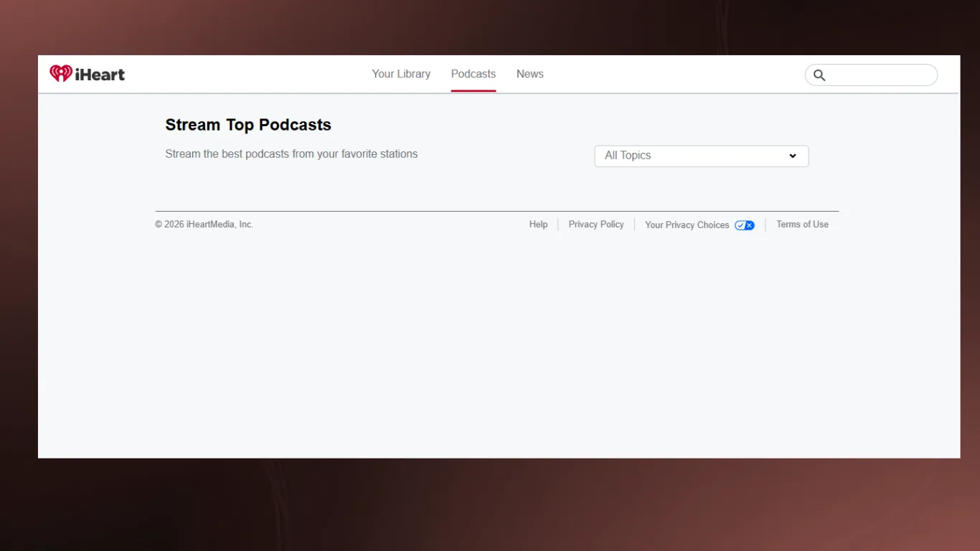This screenshot has width=980, height=551.
Task: Click the iHeart wordmark text
Action: point(100,75)
